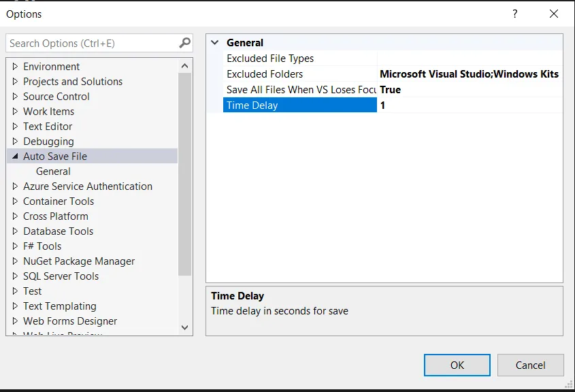
Task: Select Text Editor category
Action: point(48,126)
